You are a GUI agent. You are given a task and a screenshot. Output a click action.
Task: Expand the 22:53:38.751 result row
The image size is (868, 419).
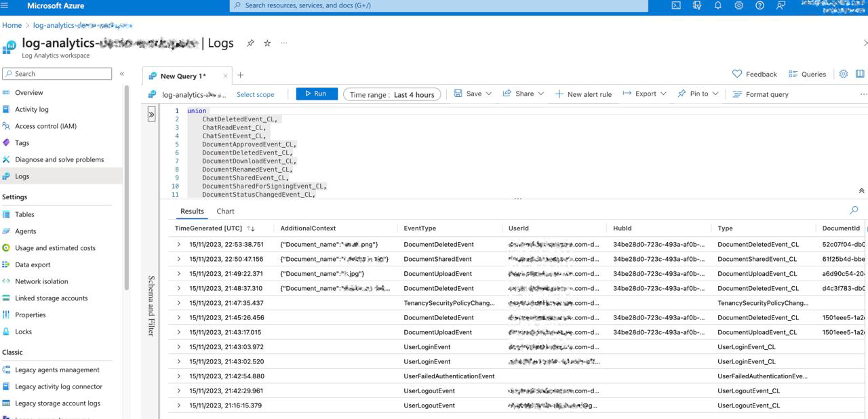pyautogui.click(x=179, y=244)
